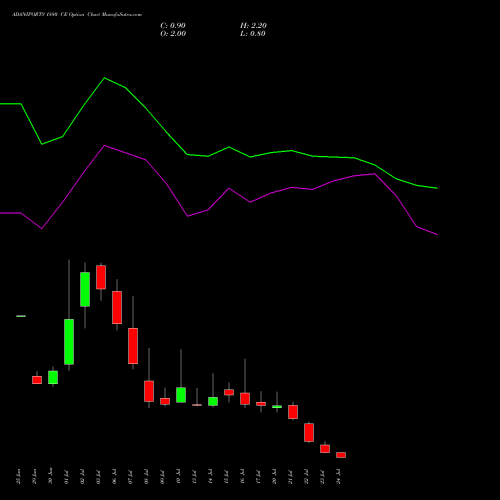The image size is (500, 500).
Task: Select the low value L: 0.80
Action: coord(253,34)
